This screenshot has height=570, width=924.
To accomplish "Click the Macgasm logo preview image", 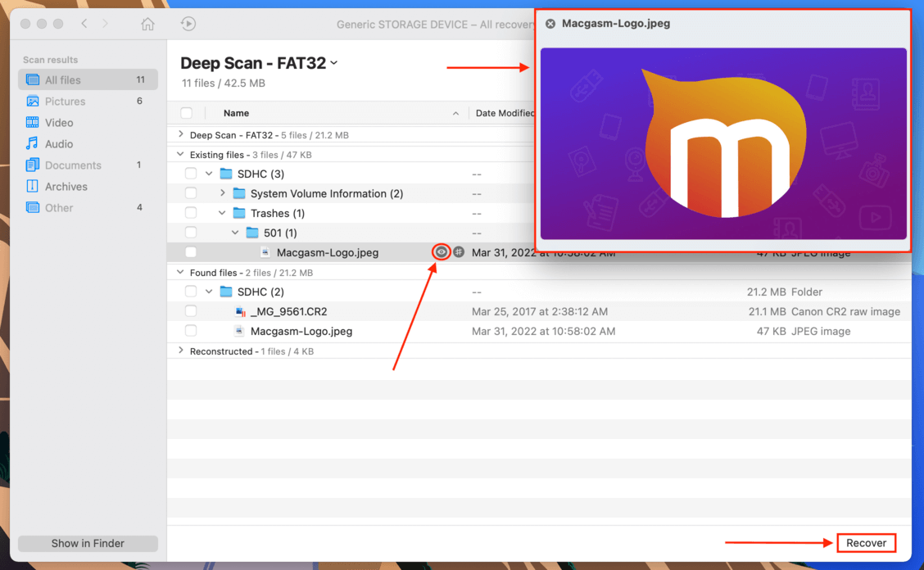I will tap(723, 143).
